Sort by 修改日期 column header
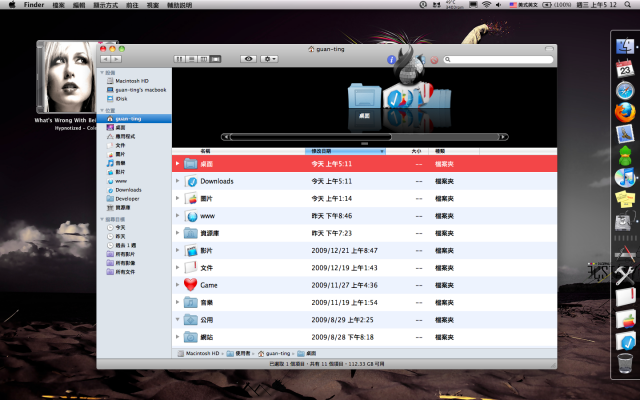The image size is (640, 400). click(345, 151)
